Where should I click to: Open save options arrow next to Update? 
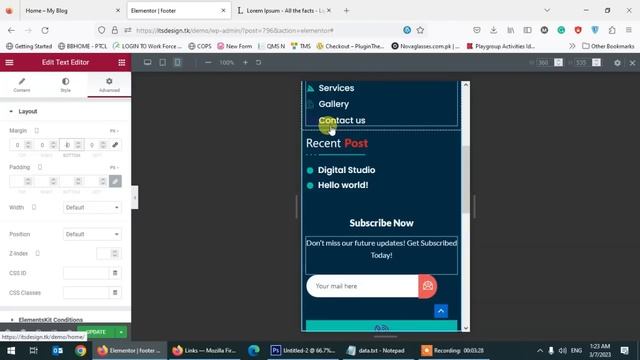coord(121,332)
